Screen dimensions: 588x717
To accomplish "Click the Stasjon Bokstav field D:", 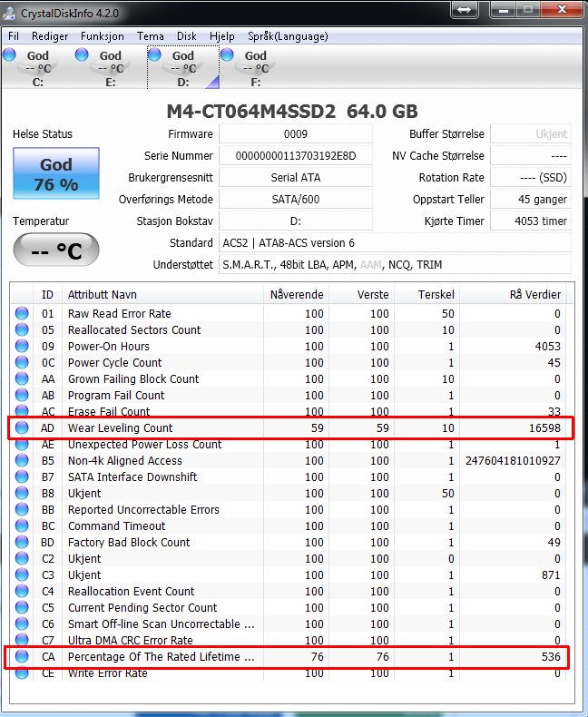I will click(296, 221).
